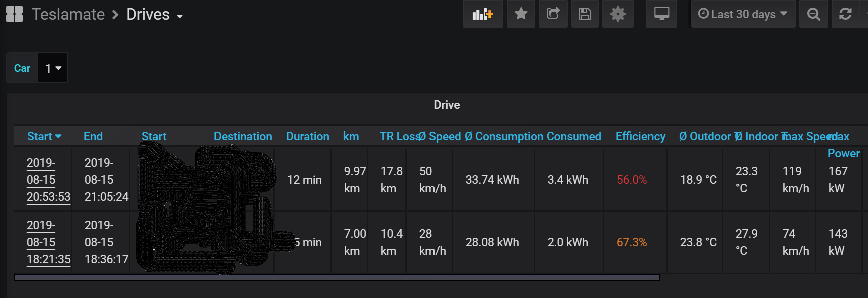Image resolution: width=868 pixels, height=298 pixels.
Task: Sort by Consumed column header
Action: click(574, 136)
